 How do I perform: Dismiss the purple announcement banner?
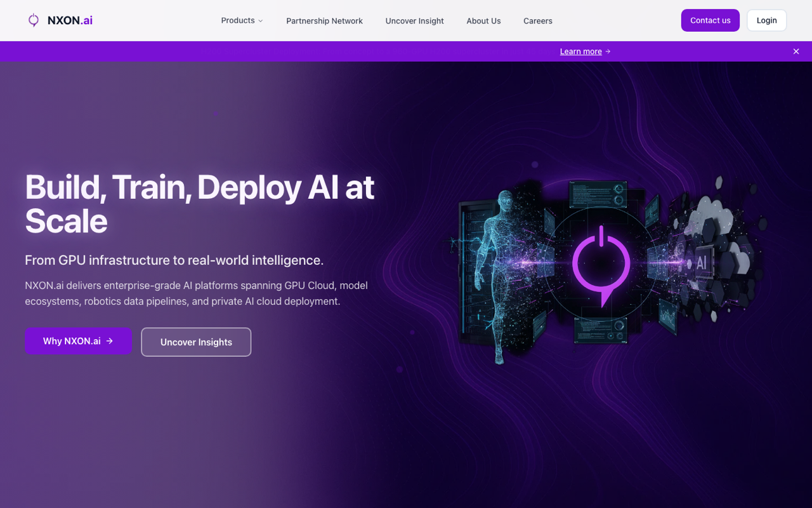pos(796,51)
